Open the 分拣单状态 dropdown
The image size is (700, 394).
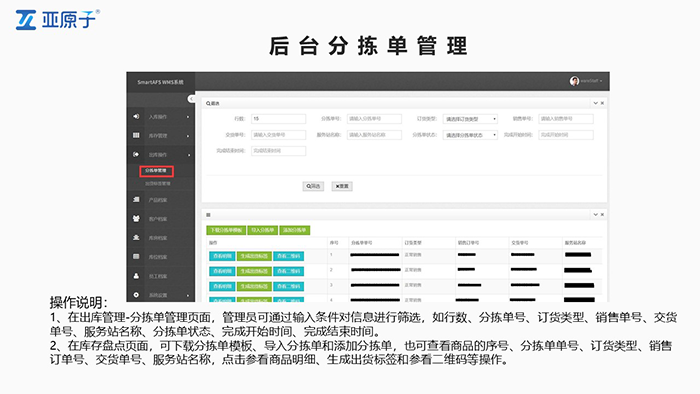(x=470, y=135)
